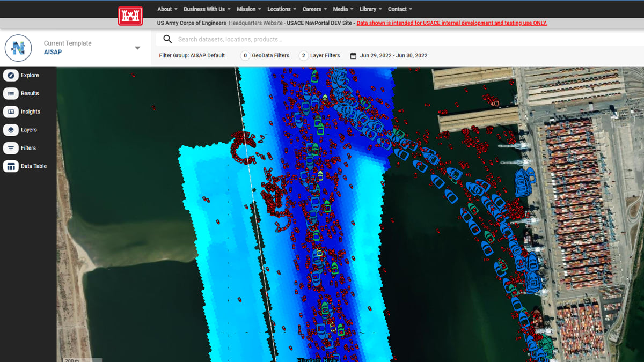
Task: Open the Mission menu
Action: pos(249,9)
